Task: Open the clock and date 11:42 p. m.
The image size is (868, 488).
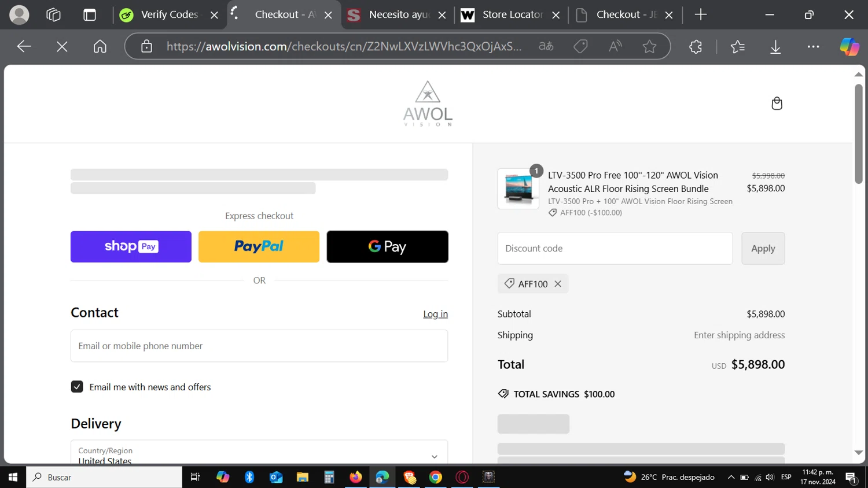Action: click(x=818, y=477)
